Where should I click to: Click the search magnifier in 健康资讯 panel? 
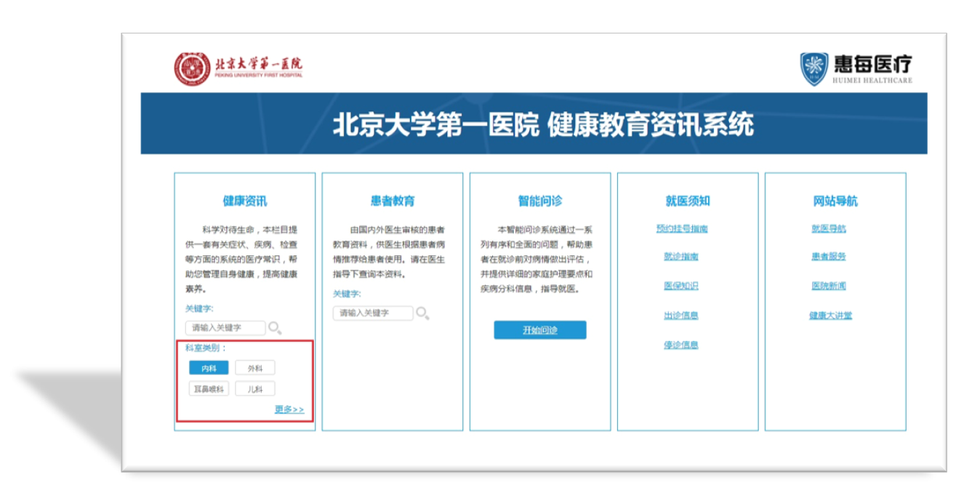coord(275,328)
